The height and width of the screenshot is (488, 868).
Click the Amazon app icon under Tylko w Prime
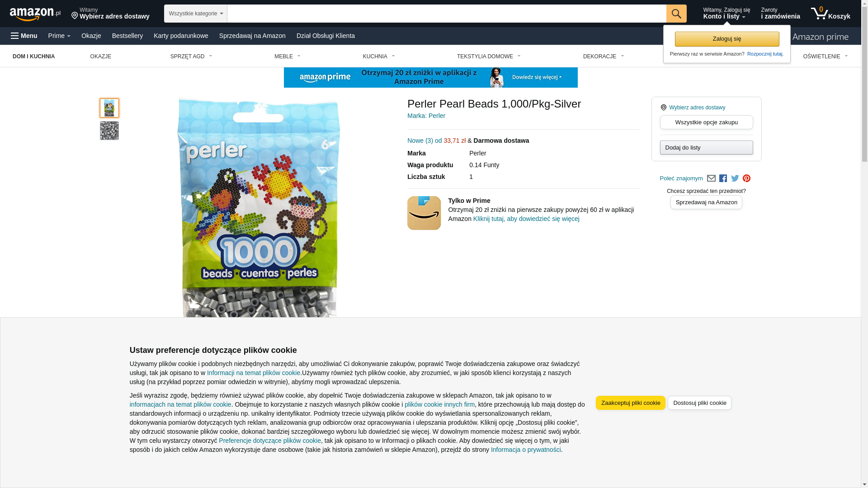click(x=424, y=213)
